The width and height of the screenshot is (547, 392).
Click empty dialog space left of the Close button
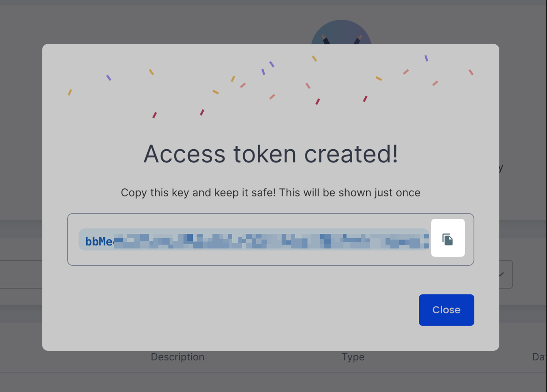tap(232, 310)
